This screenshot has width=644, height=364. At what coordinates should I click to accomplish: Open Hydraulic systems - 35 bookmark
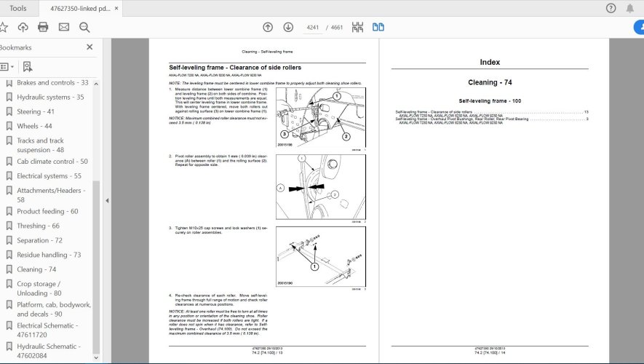(x=50, y=97)
